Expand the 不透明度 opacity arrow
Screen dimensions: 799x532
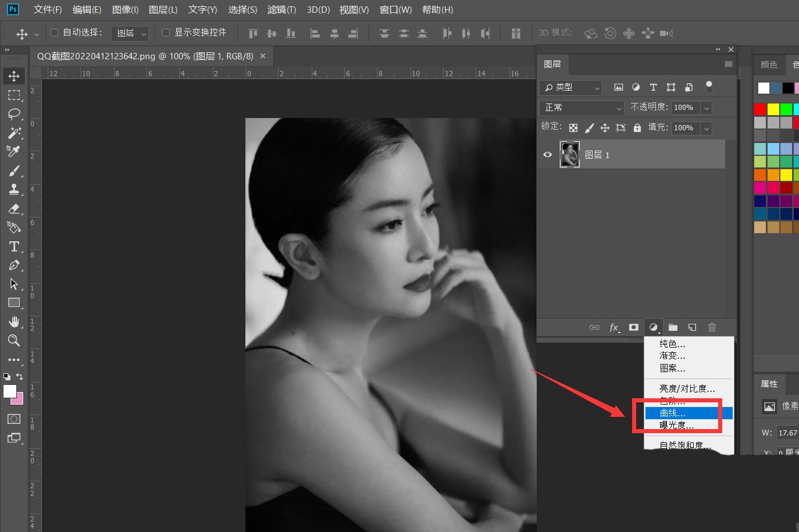[706, 108]
